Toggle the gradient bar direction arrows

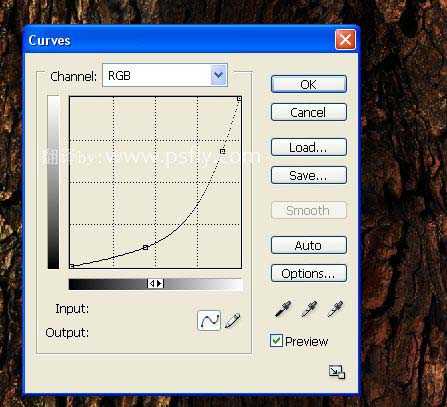(155, 284)
